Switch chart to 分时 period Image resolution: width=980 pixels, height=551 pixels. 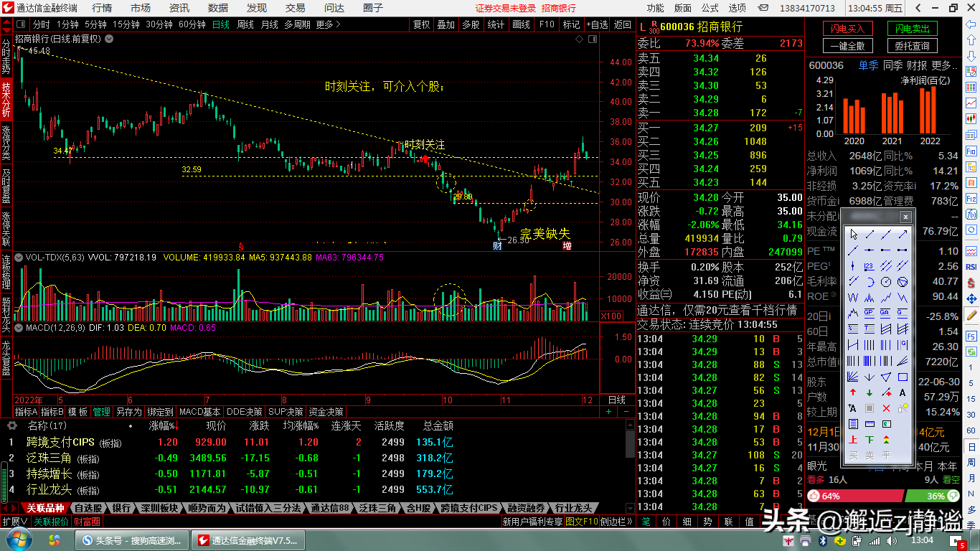41,24
